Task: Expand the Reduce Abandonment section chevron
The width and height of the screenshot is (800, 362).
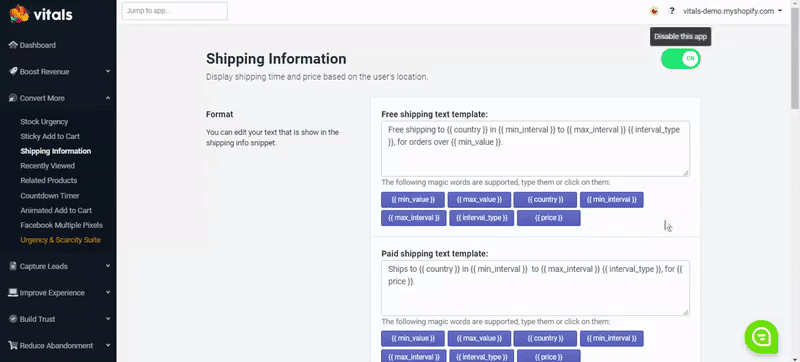Action: 108,346
